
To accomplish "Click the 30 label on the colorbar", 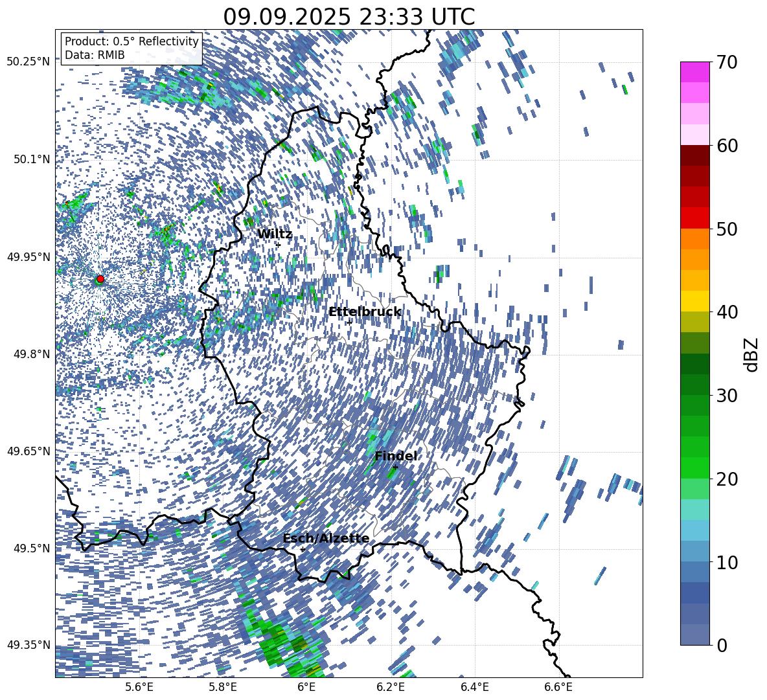I will point(727,395).
